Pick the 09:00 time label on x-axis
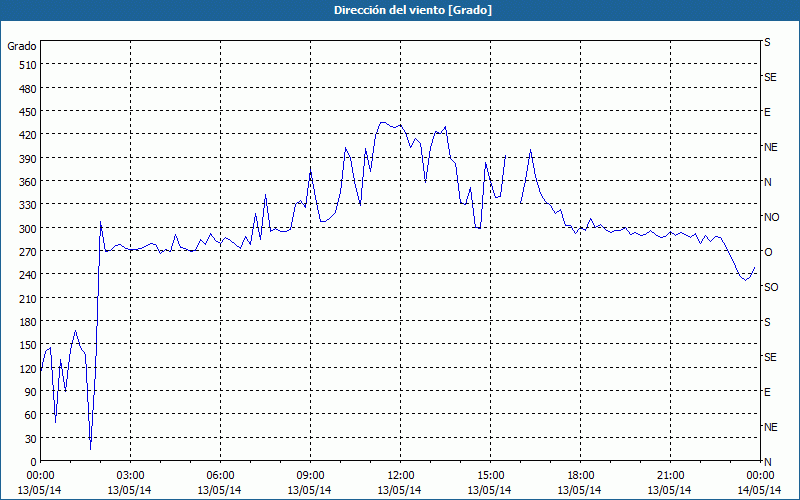 310,476
